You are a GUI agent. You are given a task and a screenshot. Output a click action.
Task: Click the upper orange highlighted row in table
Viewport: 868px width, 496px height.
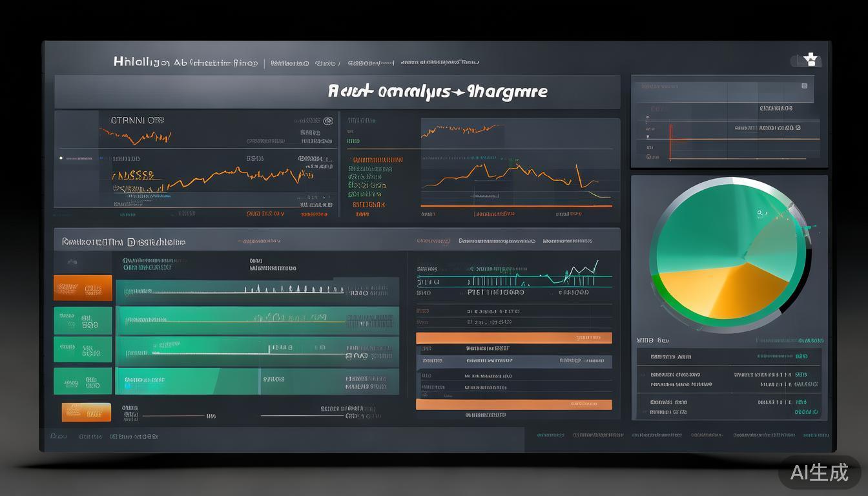tap(513, 337)
